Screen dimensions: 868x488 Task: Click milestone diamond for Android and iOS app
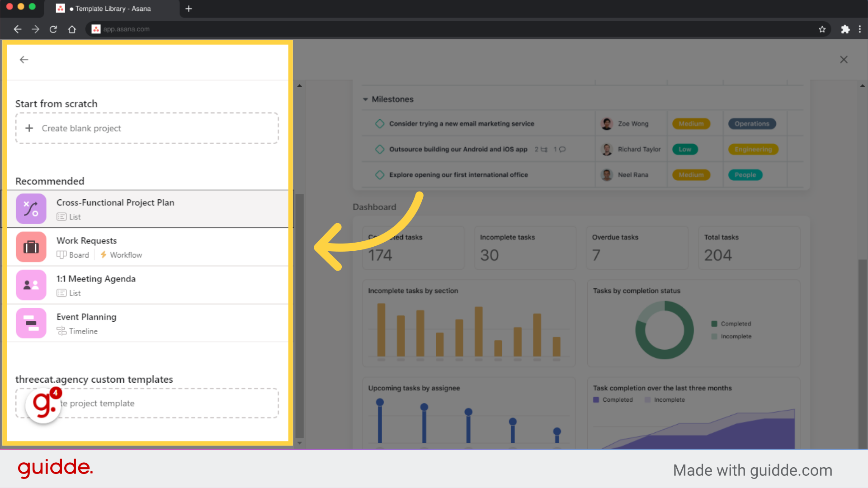[380, 150]
